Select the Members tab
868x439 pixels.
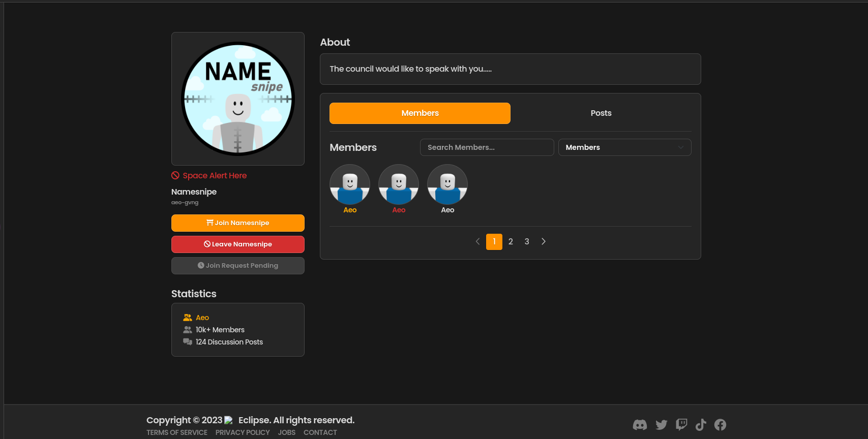point(420,113)
